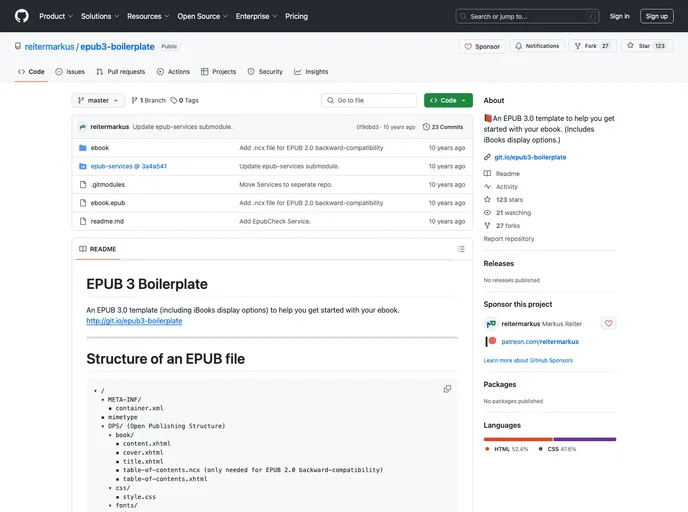This screenshot has width=688, height=512.
Task: Click the Sign up button
Action: 656,16
